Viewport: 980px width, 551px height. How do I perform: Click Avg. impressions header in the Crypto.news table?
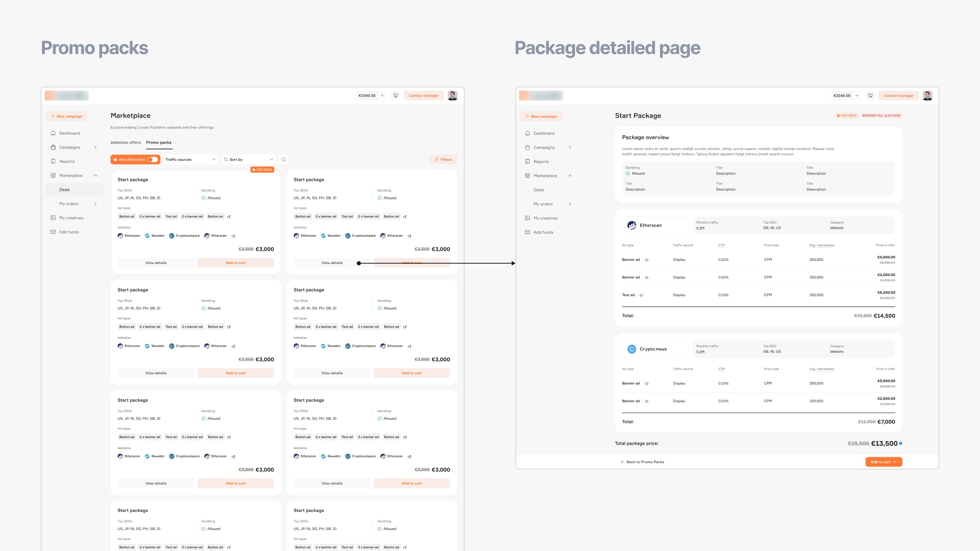coord(822,369)
